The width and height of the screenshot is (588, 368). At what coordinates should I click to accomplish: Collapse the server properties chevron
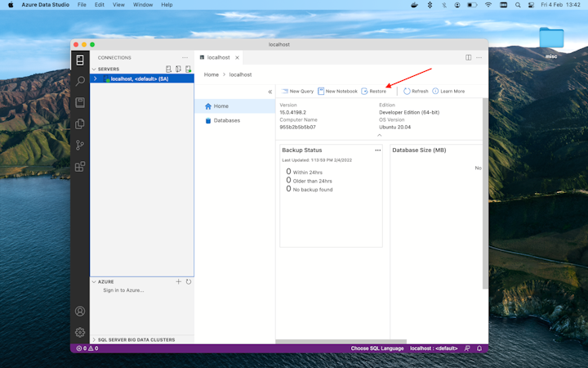pyautogui.click(x=379, y=136)
